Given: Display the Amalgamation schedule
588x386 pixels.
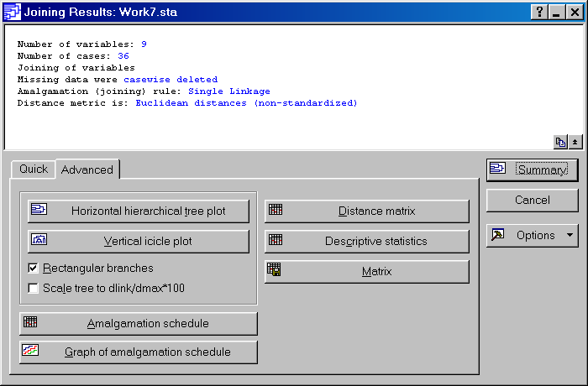Looking at the screenshot, I should [x=139, y=323].
